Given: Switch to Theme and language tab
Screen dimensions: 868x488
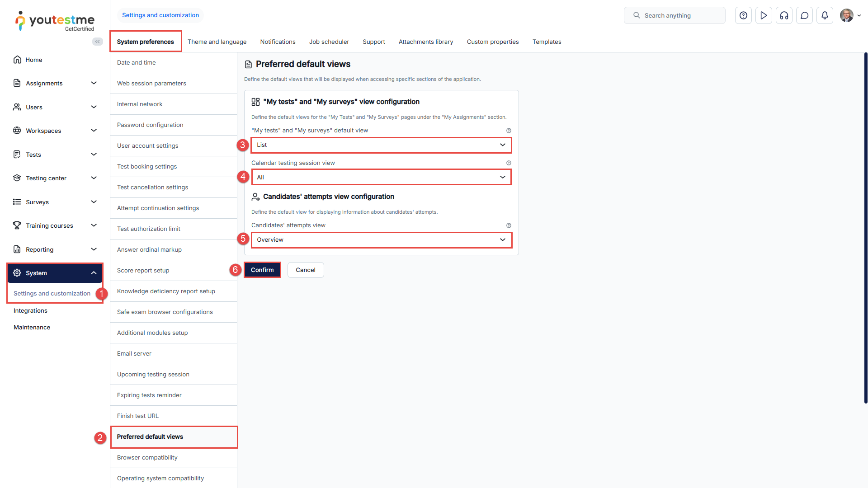Looking at the screenshot, I should tap(217, 42).
